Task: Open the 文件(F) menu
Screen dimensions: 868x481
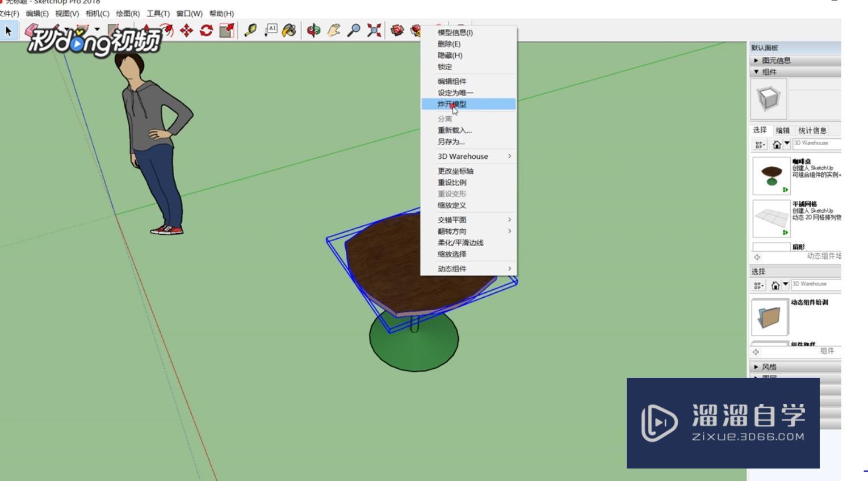Action: click(9, 14)
